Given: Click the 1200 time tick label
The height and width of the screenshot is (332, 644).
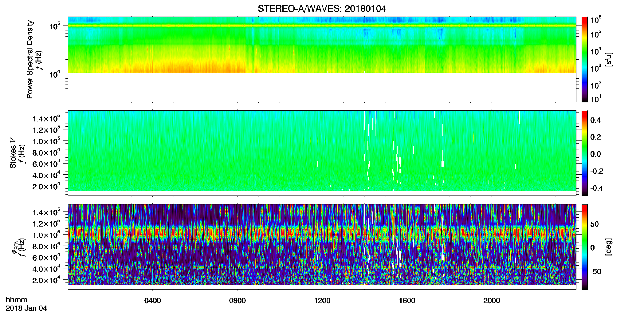Looking at the screenshot, I should pos(322,301).
